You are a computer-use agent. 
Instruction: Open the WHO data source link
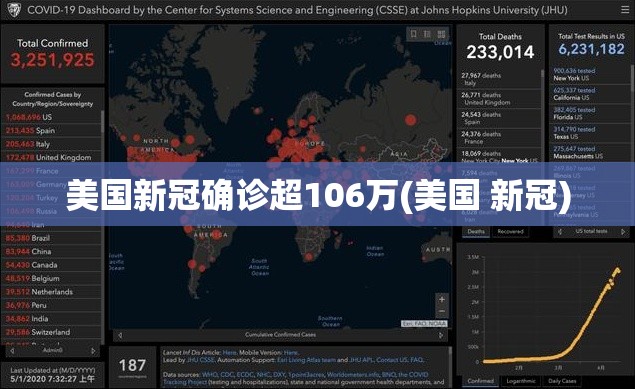point(209,375)
